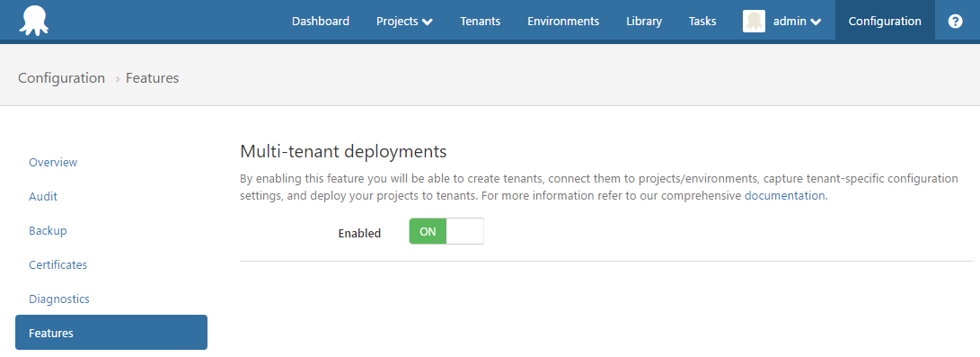Navigate to the Library menu
Viewport: 980px width, 357px height.
pyautogui.click(x=644, y=22)
